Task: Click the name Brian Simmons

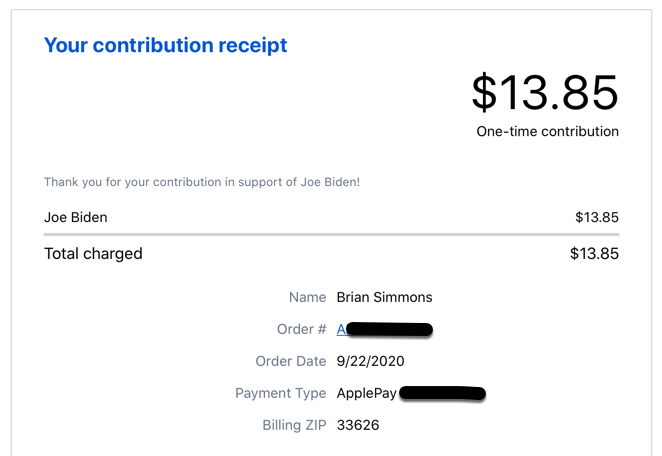Action: click(384, 297)
